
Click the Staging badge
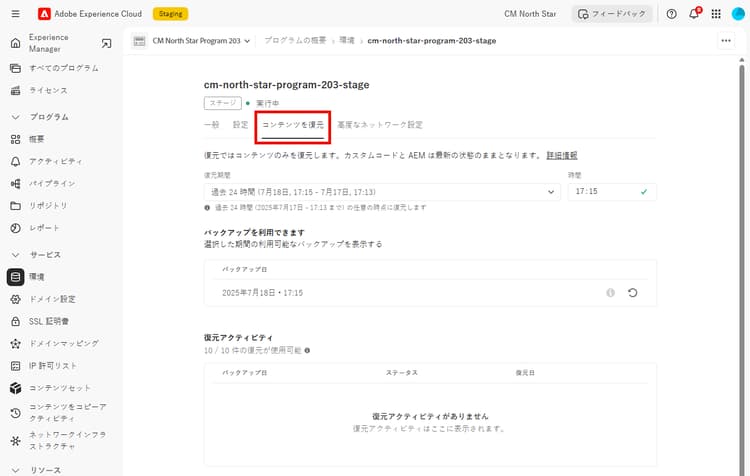click(x=170, y=14)
